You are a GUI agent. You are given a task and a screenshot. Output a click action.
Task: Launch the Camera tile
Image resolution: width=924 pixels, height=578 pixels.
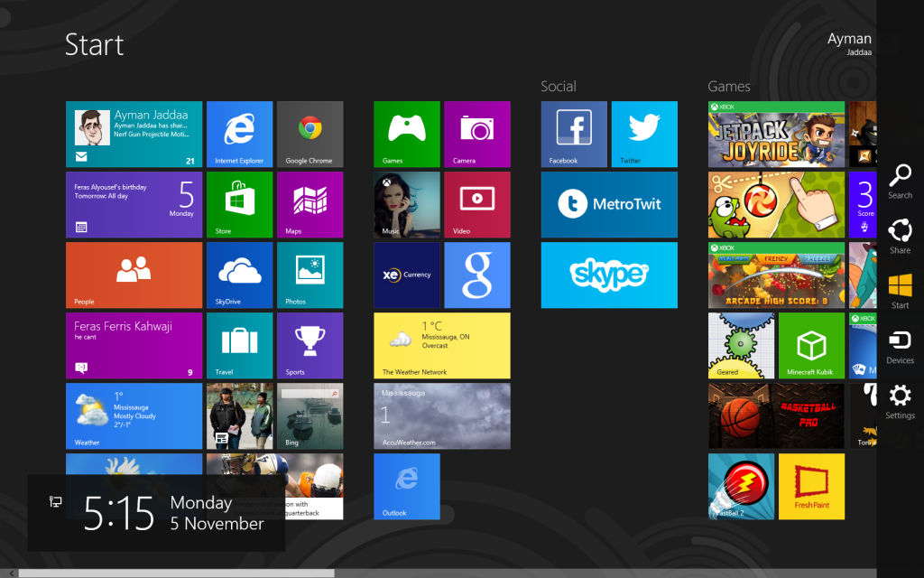click(x=477, y=134)
